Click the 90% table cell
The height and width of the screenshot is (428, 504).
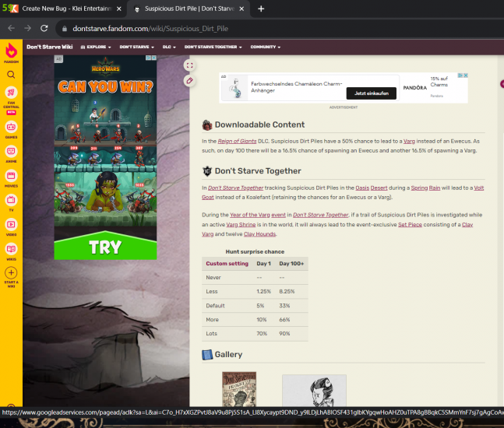(x=284, y=334)
